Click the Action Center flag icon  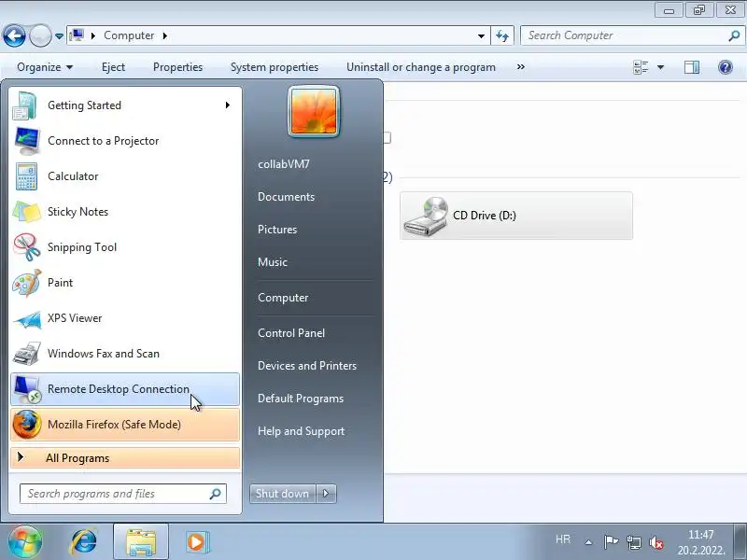[x=611, y=542]
